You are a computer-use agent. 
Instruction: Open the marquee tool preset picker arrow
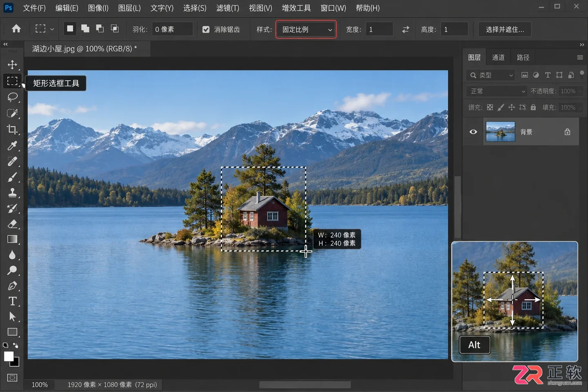coord(52,29)
